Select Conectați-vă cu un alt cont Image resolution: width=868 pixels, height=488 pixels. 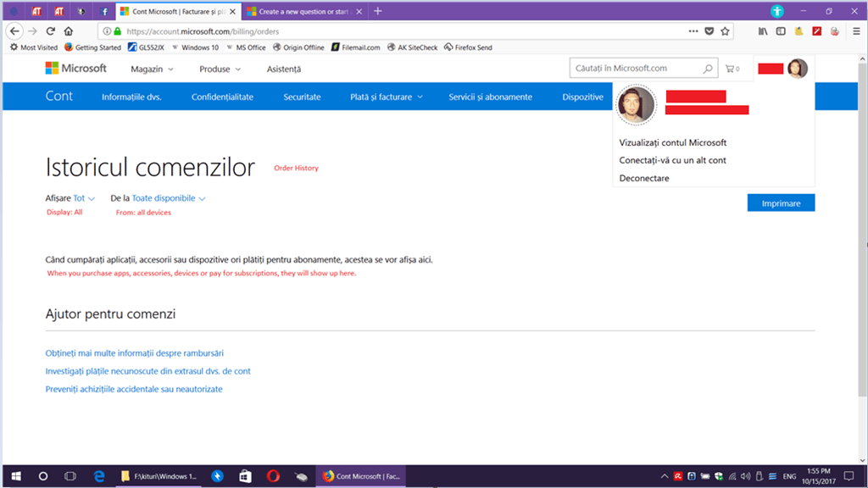coord(672,160)
